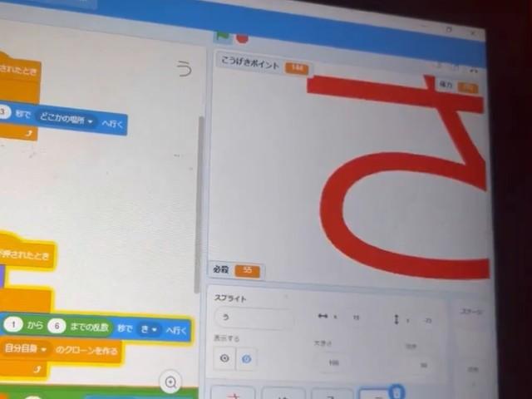The image size is (532, 399).
Task: Click the horizontal x arrow icon
Action: pyautogui.click(x=323, y=317)
